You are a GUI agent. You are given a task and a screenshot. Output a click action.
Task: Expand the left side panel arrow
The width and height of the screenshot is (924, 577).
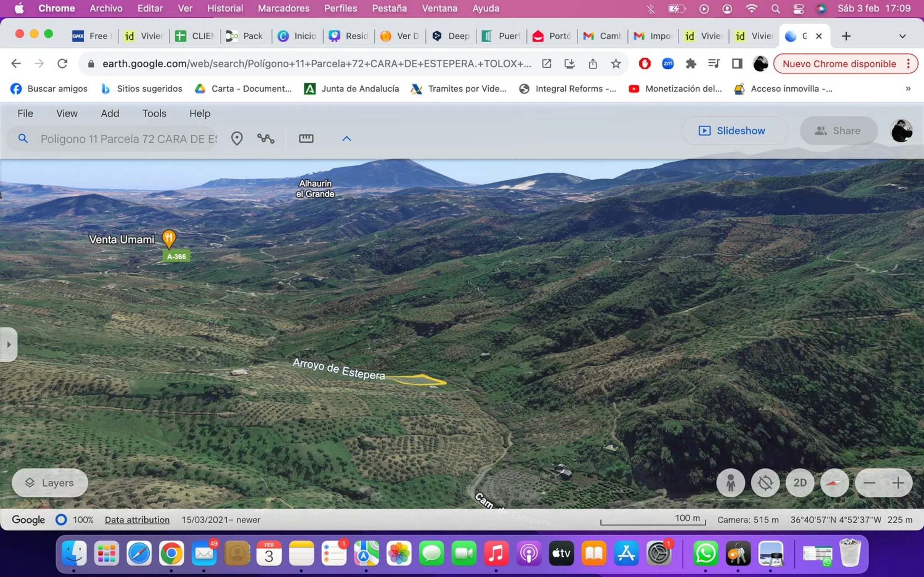coord(8,344)
